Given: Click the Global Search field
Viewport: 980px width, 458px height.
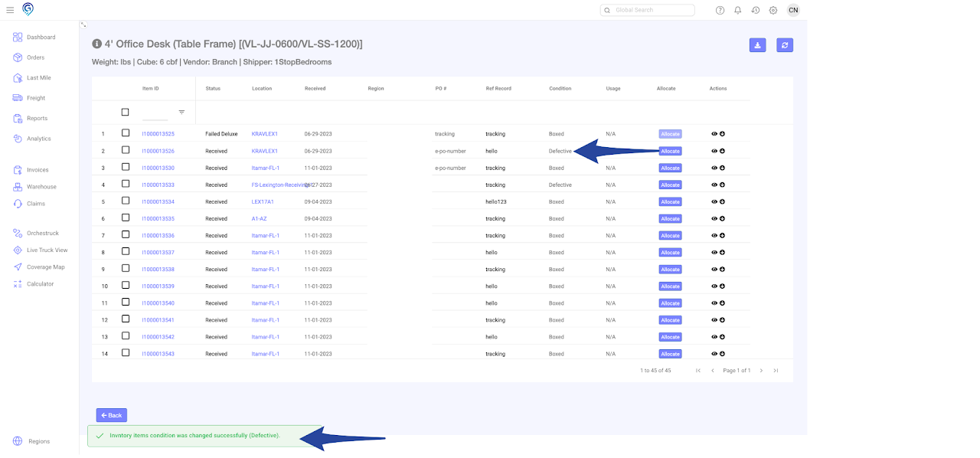Looking at the screenshot, I should tap(648, 10).
